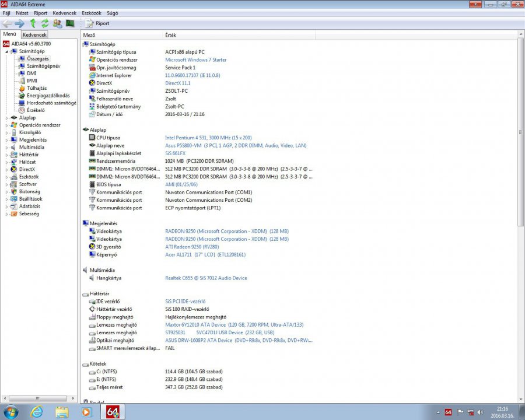Open the Microsoft Windows 7 Starter link
Screen dimensions: 525x420
[x=195, y=60]
